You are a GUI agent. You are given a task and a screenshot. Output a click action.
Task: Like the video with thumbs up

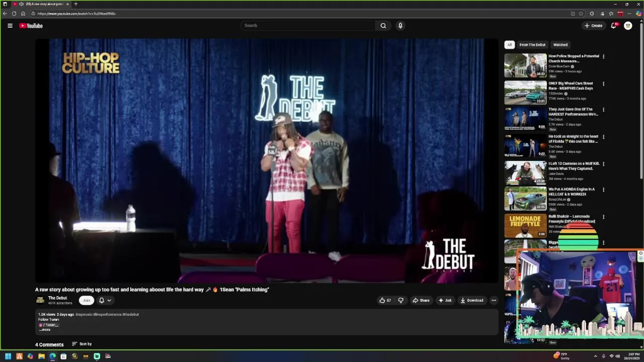[385, 300]
